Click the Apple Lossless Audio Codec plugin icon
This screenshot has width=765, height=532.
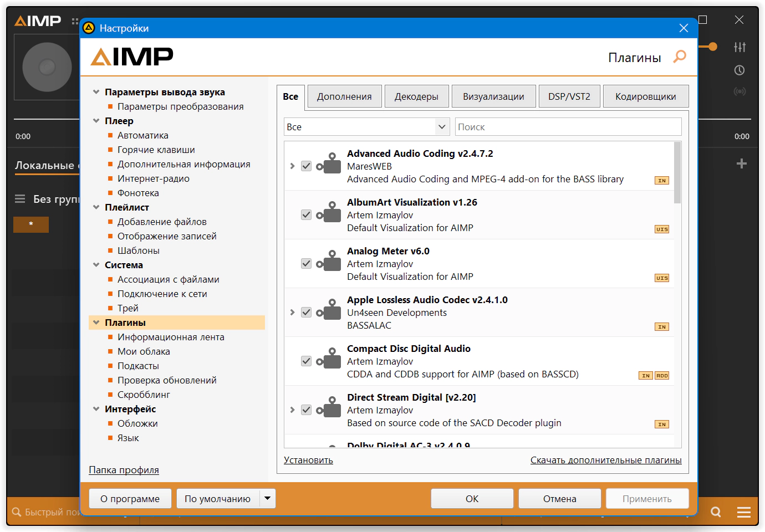point(329,310)
